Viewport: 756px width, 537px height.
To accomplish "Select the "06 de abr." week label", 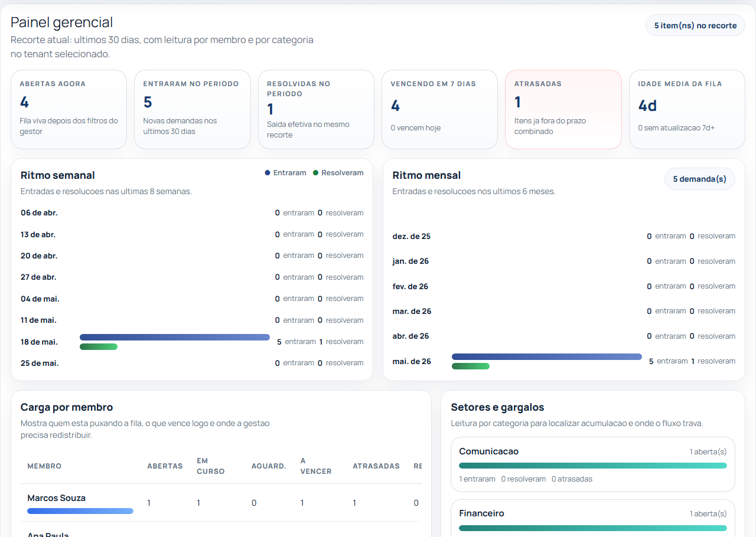I will tap(39, 213).
